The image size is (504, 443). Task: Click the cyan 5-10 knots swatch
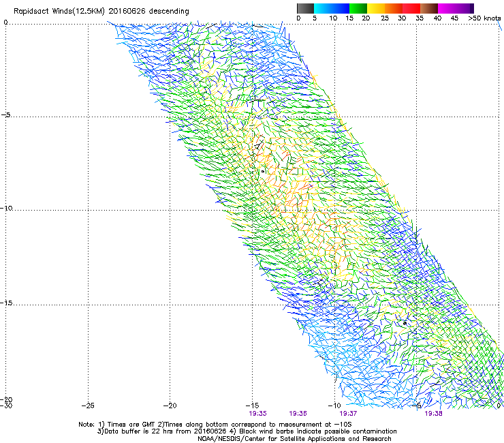coord(323,8)
